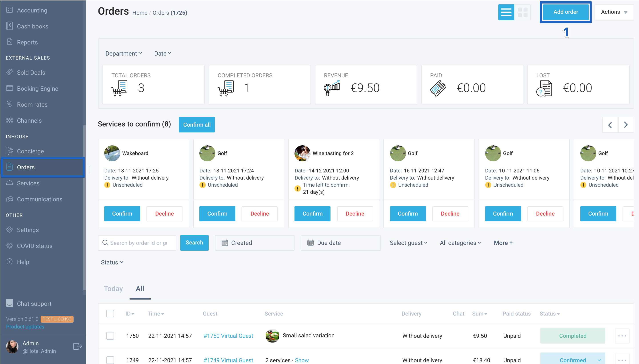This screenshot has width=639, height=364.
Task: Open the Channels sidebar item
Action: [29, 120]
